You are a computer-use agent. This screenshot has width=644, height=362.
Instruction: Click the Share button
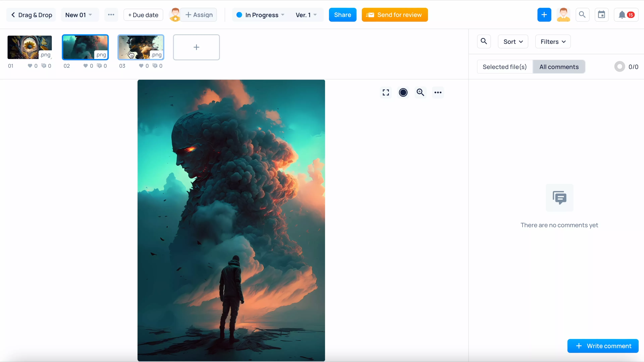pyautogui.click(x=342, y=14)
